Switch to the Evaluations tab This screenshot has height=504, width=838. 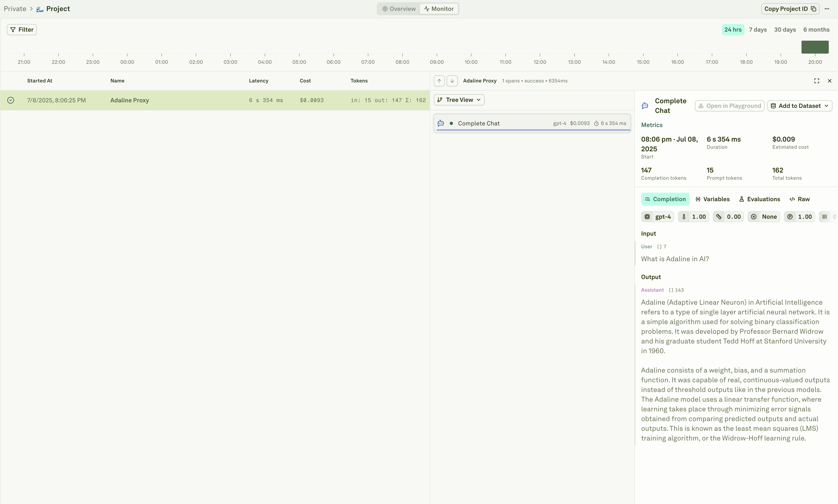point(759,199)
